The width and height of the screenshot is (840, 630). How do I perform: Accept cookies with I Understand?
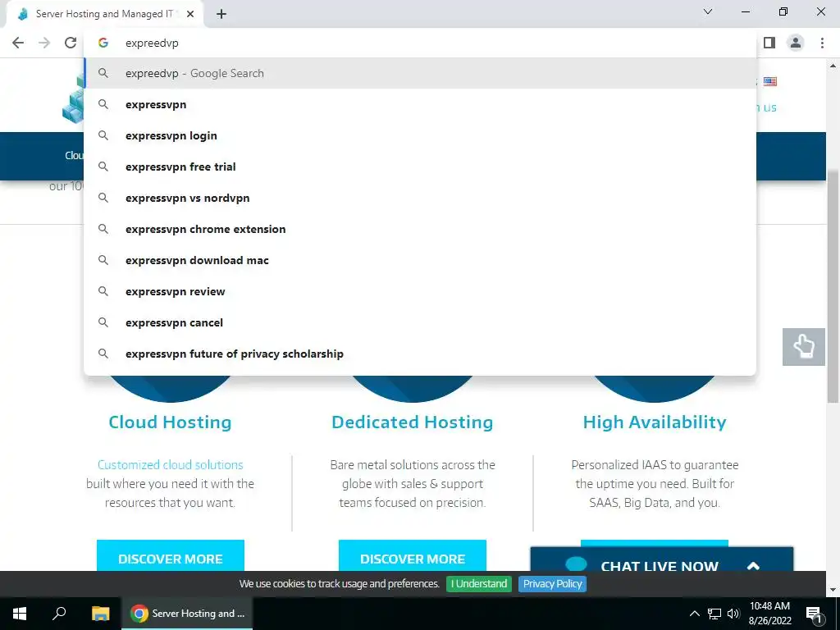[479, 584]
